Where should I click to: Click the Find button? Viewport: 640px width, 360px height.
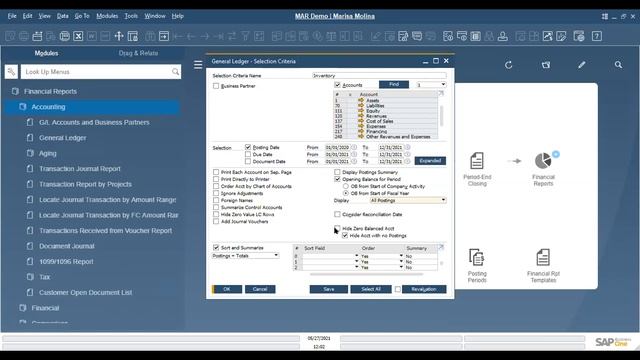coord(394,84)
